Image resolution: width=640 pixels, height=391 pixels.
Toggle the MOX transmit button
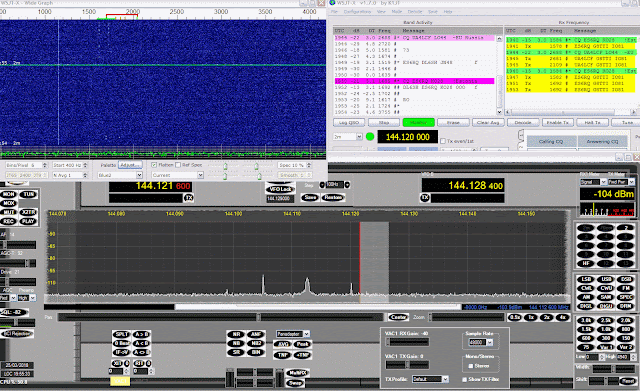coord(9,203)
